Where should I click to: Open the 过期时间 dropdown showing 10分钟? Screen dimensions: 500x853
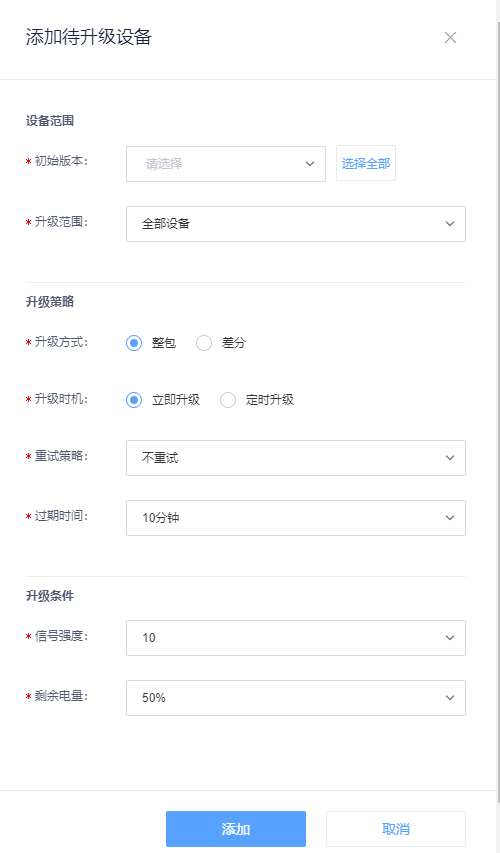(x=296, y=518)
